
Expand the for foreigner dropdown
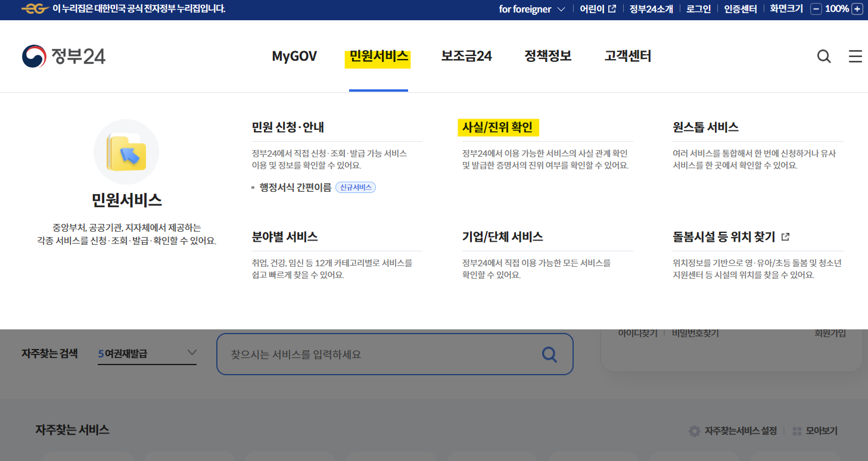pos(532,9)
